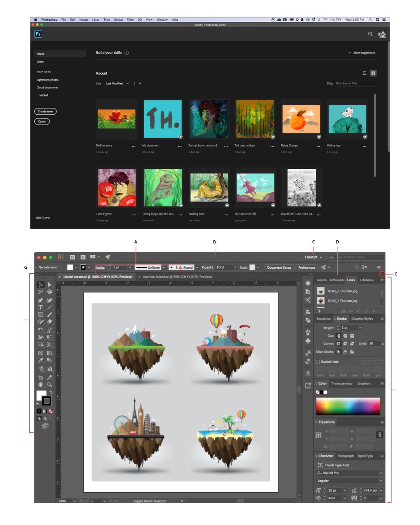Select the Eraser tool in Illustrator
Viewport: 420px width, 525px height.
coord(49,322)
